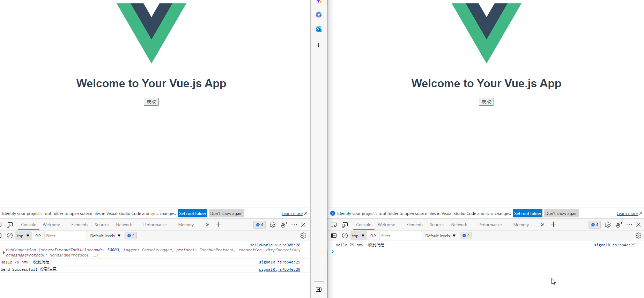This screenshot has height=298, width=644.
Task: Show more tabs chevron in left DevTools
Action: point(207,224)
